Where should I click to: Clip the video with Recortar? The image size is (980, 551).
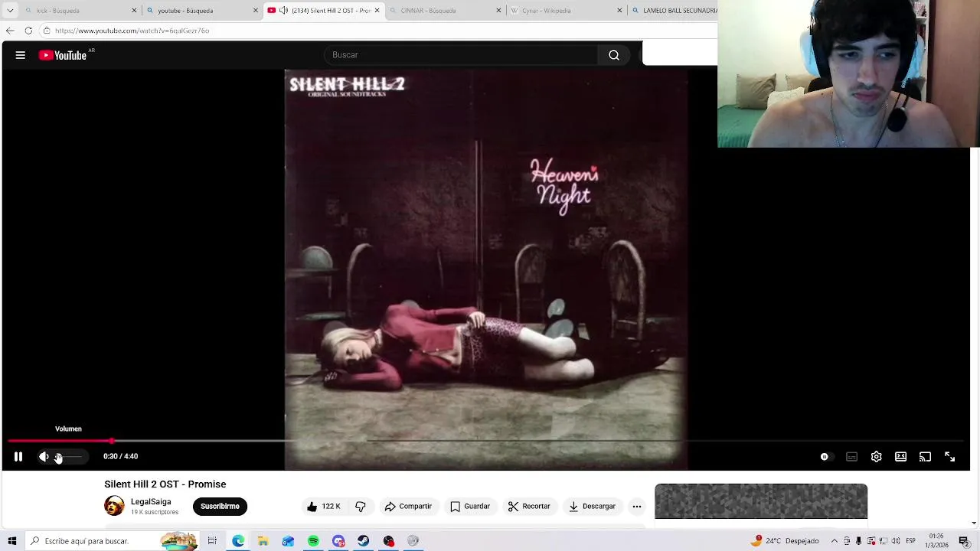coord(529,507)
